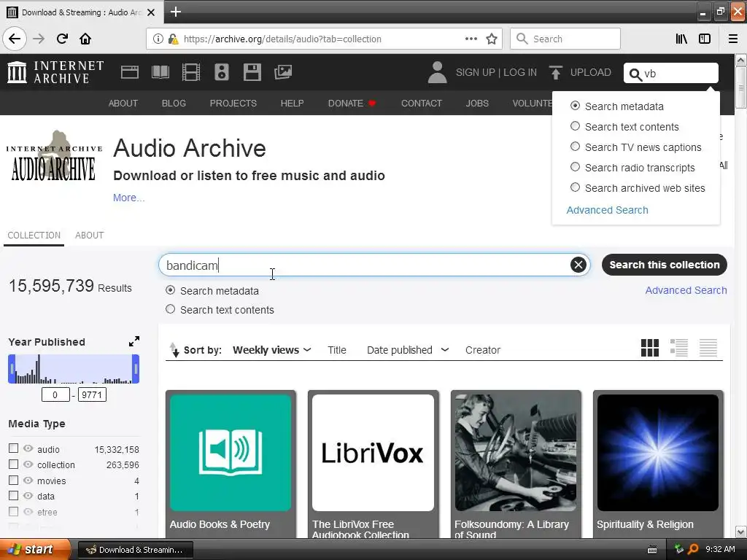The width and height of the screenshot is (747, 560).
Task: Click the Internet Archive logo
Action: (55, 72)
